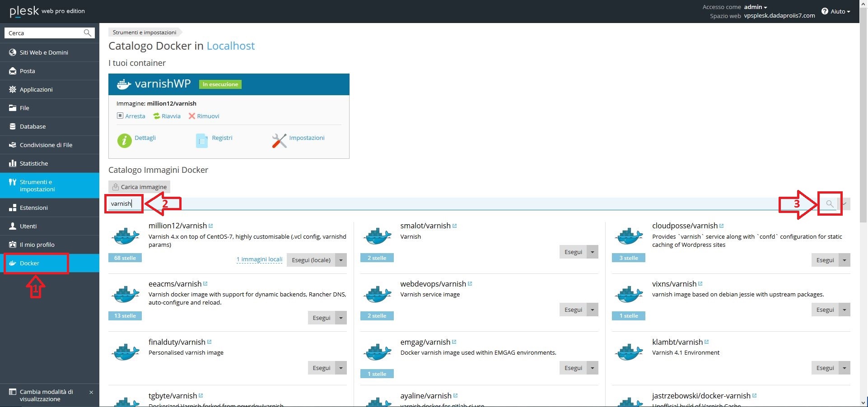Open the Esegui dropdown for million12/varnish

coord(340,260)
